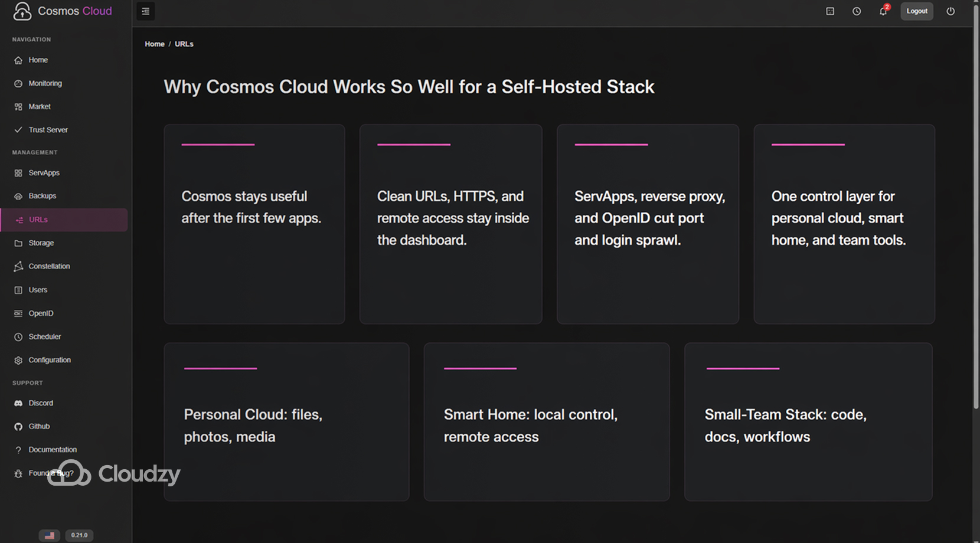Screen dimensions: 980x543
Task: Click the Github icon in the sidebar
Action: click(x=18, y=426)
